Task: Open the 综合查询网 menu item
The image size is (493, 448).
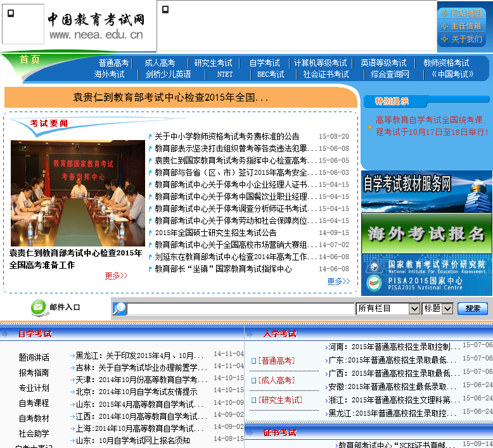Action: tap(390, 75)
